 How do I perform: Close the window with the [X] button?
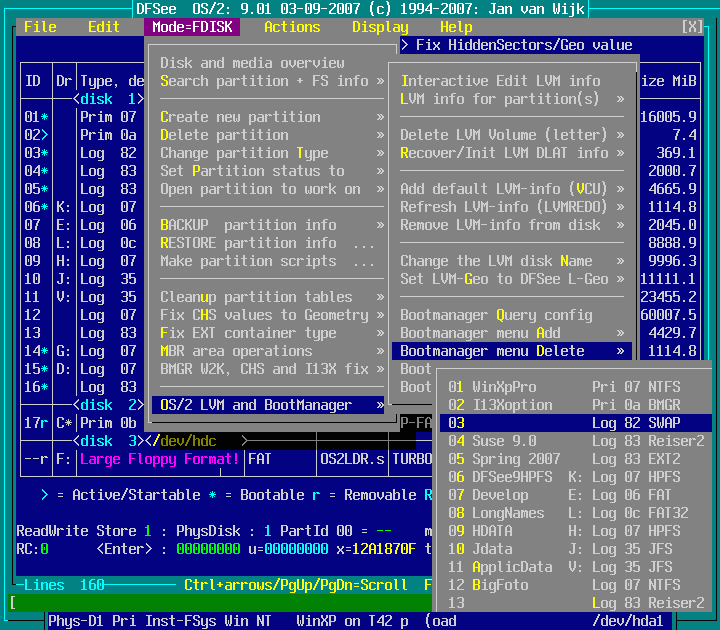point(692,27)
